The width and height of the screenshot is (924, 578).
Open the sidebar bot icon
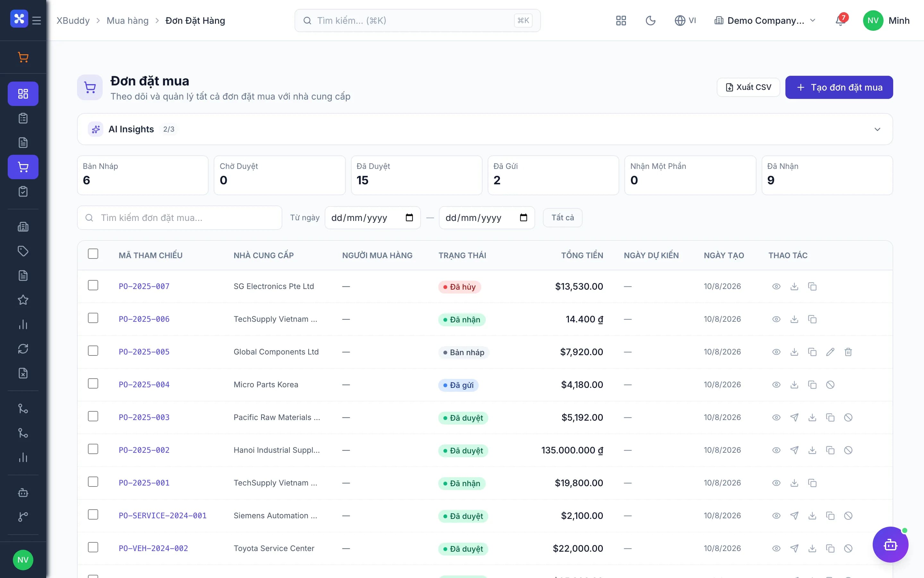click(23, 492)
